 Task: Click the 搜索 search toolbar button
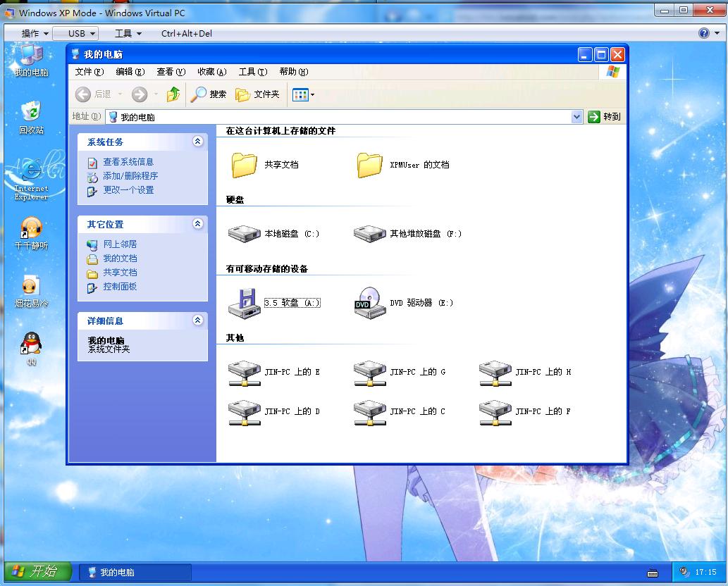(209, 94)
